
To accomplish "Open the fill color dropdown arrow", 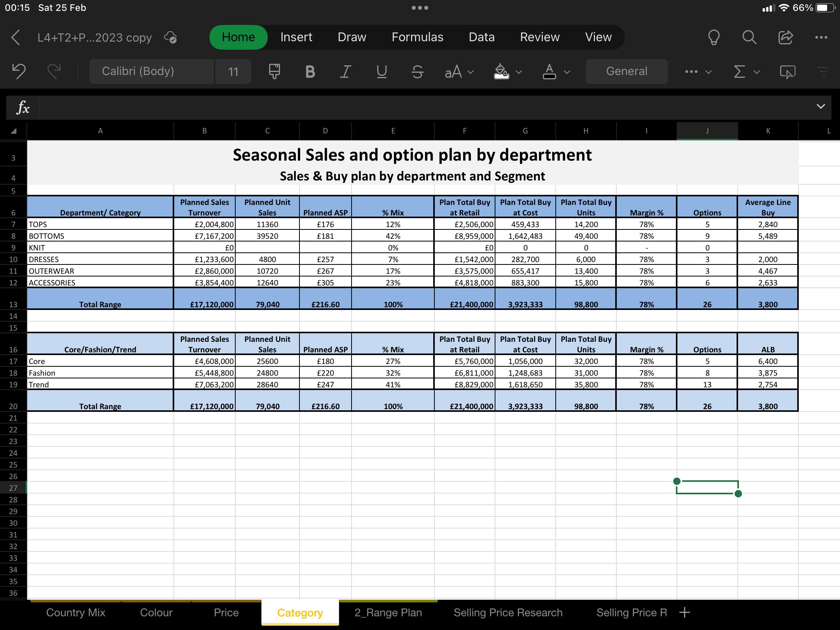I will (519, 72).
